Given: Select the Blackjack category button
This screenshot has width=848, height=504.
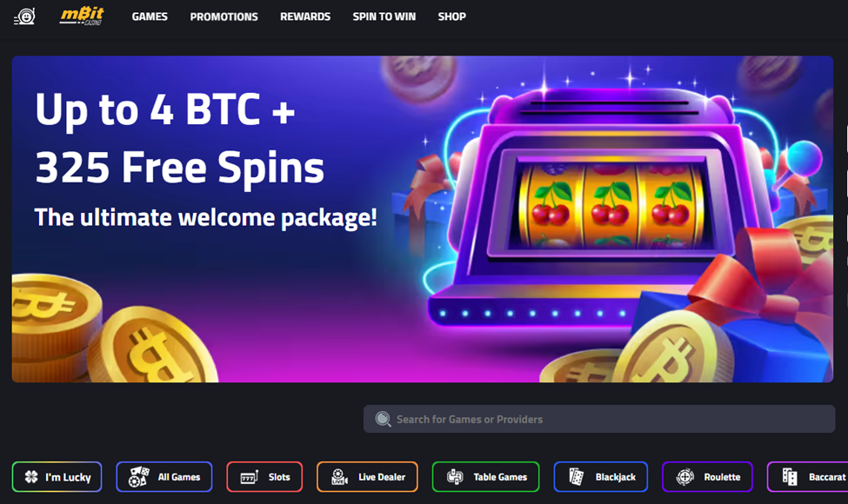Looking at the screenshot, I should click(600, 476).
